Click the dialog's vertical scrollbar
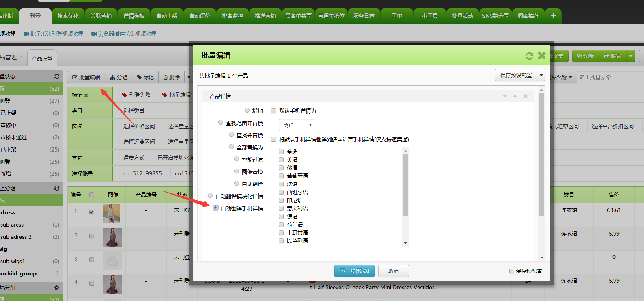The width and height of the screenshot is (644, 301). pyautogui.click(x=541, y=154)
